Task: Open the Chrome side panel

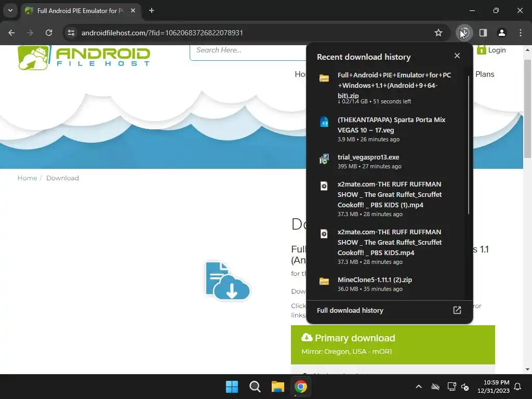Action: tap(483, 33)
